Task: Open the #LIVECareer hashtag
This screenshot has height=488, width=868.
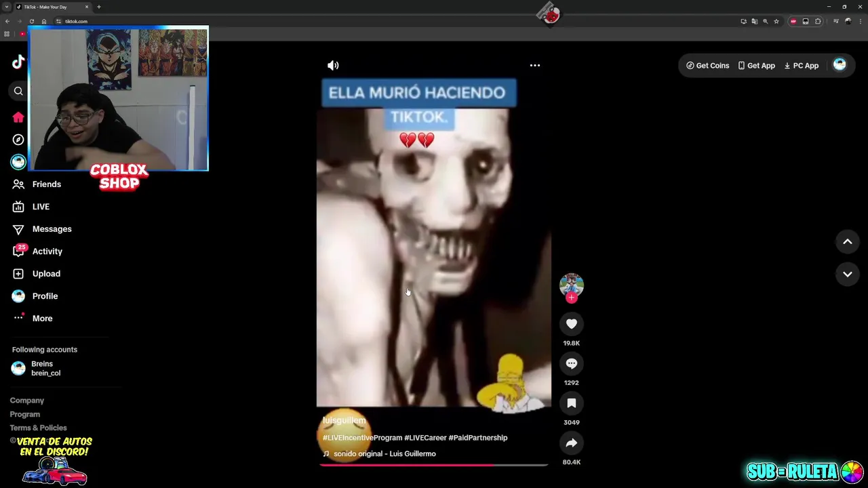Action: click(x=425, y=438)
